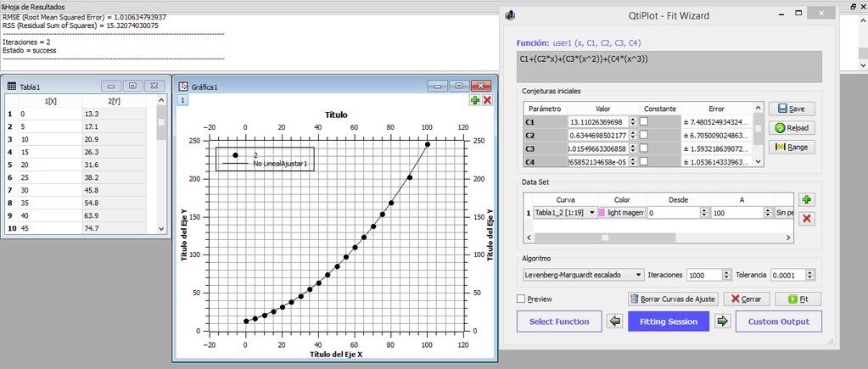868x369 pixels.
Task: Adjust the C2 value spinner
Action: click(x=635, y=135)
